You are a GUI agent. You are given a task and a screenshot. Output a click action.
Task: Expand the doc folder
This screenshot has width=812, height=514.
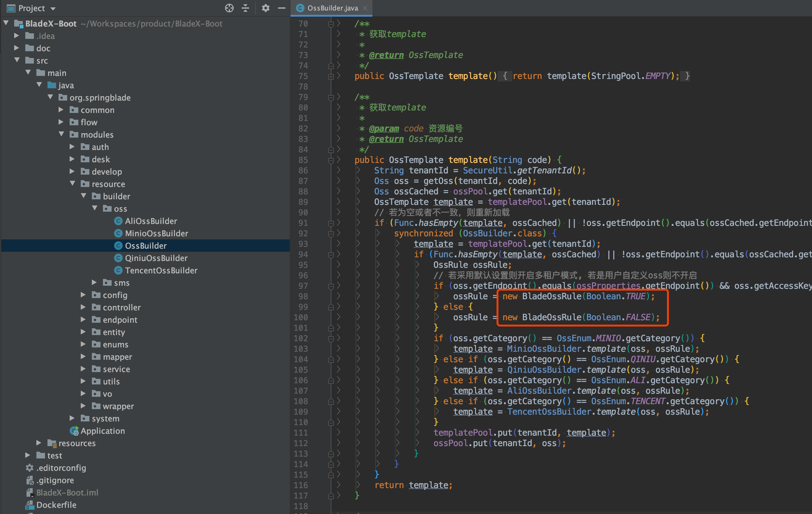[17, 48]
